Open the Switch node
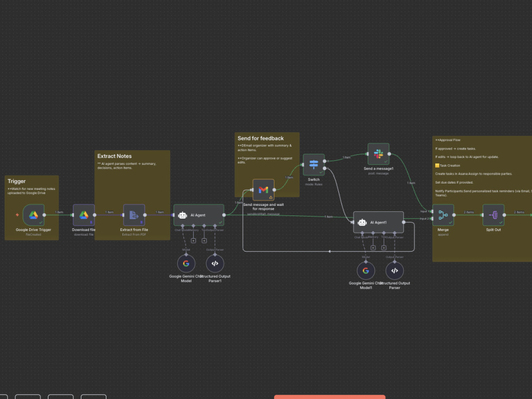 pos(314,164)
